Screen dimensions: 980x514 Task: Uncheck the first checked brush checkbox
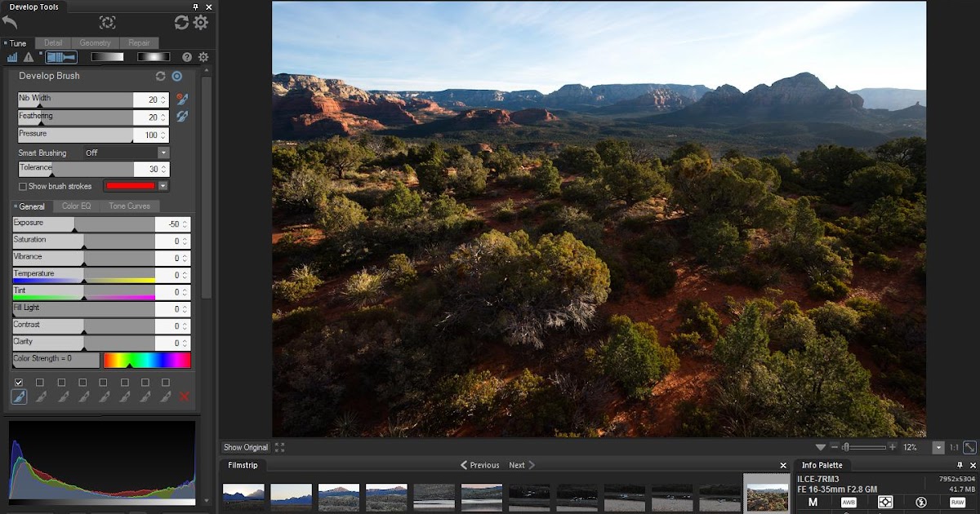[x=19, y=382]
